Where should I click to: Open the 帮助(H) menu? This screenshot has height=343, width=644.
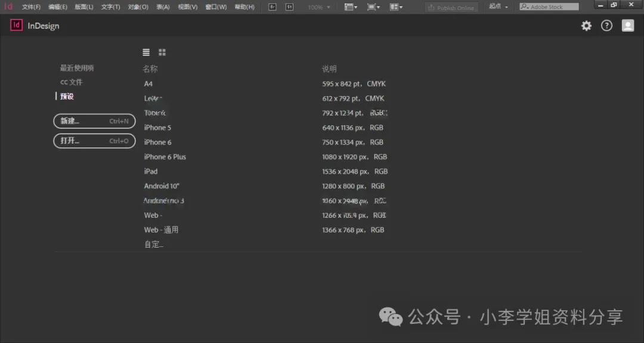click(244, 7)
